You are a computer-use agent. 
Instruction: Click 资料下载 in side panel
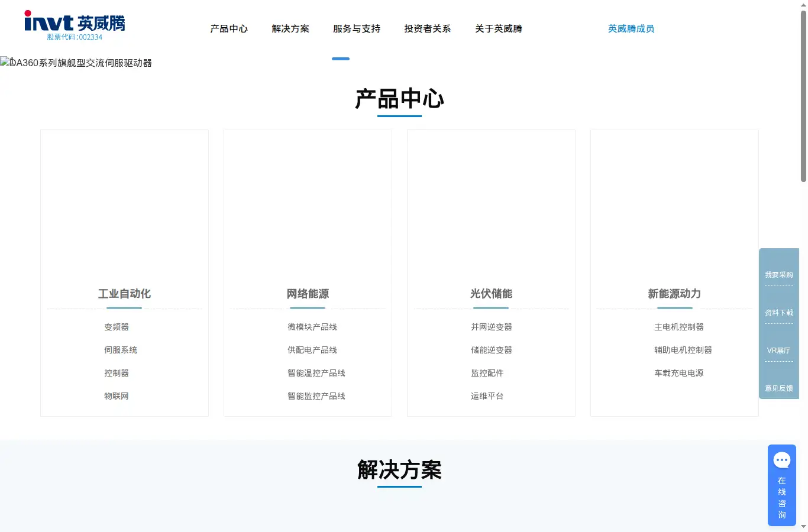(x=779, y=313)
